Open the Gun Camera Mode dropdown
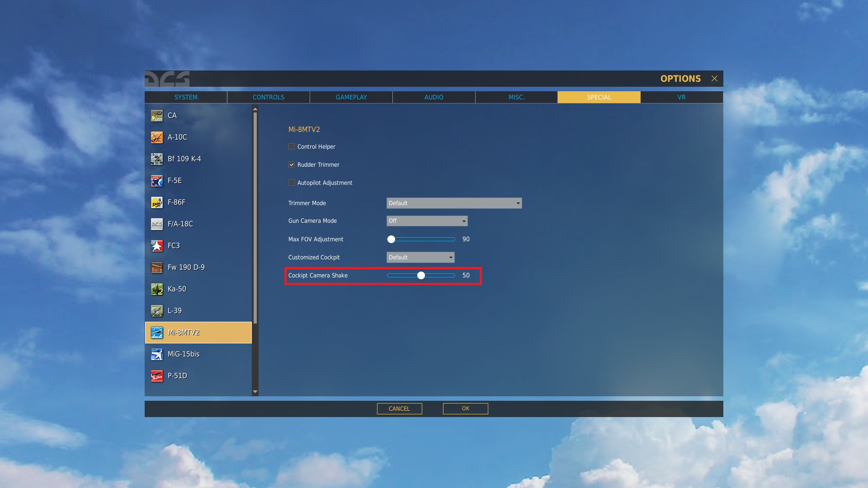Screen dimensions: 868x488 click(x=427, y=221)
